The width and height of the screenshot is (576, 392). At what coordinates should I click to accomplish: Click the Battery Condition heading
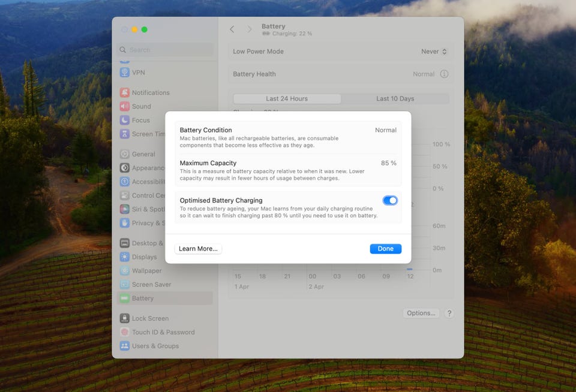[206, 130]
